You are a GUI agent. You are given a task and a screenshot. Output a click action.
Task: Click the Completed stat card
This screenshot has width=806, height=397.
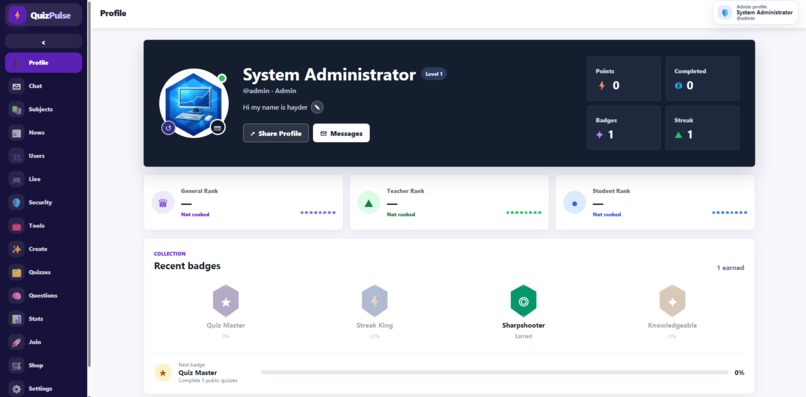point(703,79)
